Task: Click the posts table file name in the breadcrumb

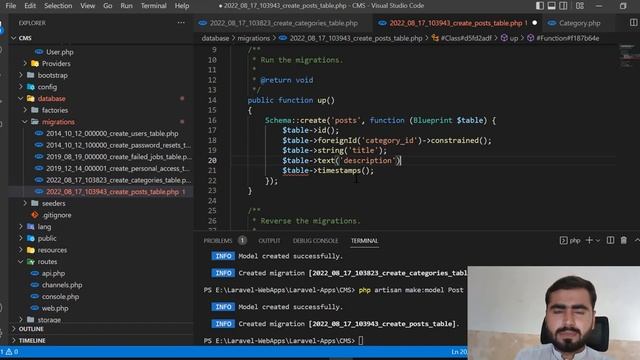Action: coord(356,38)
